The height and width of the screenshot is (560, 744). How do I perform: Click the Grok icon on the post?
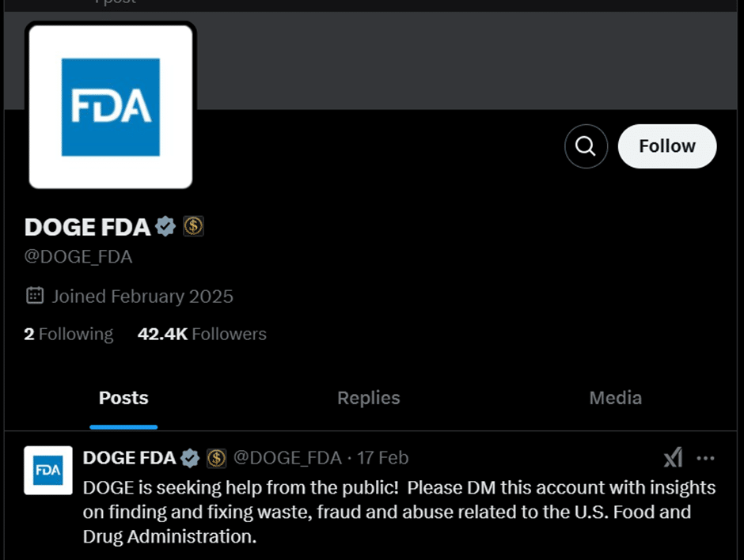tap(673, 458)
